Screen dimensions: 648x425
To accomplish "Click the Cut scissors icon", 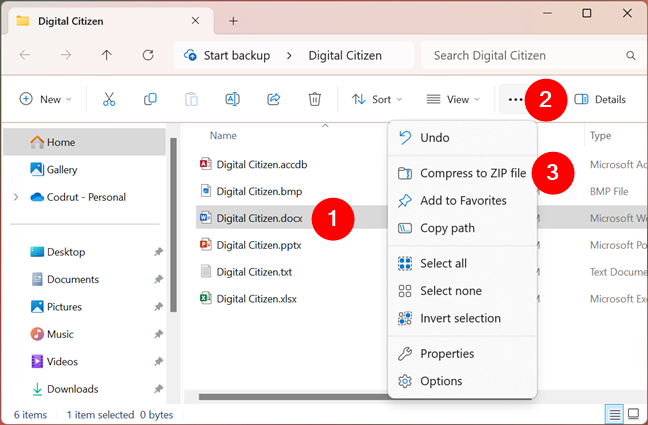I will point(109,99).
